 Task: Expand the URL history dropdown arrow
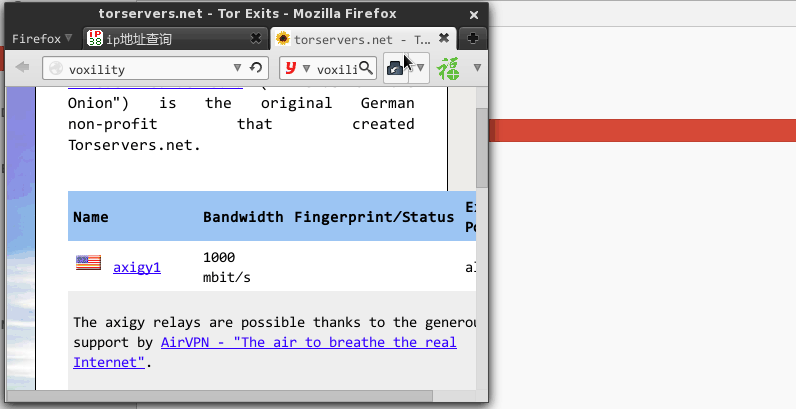(237, 67)
